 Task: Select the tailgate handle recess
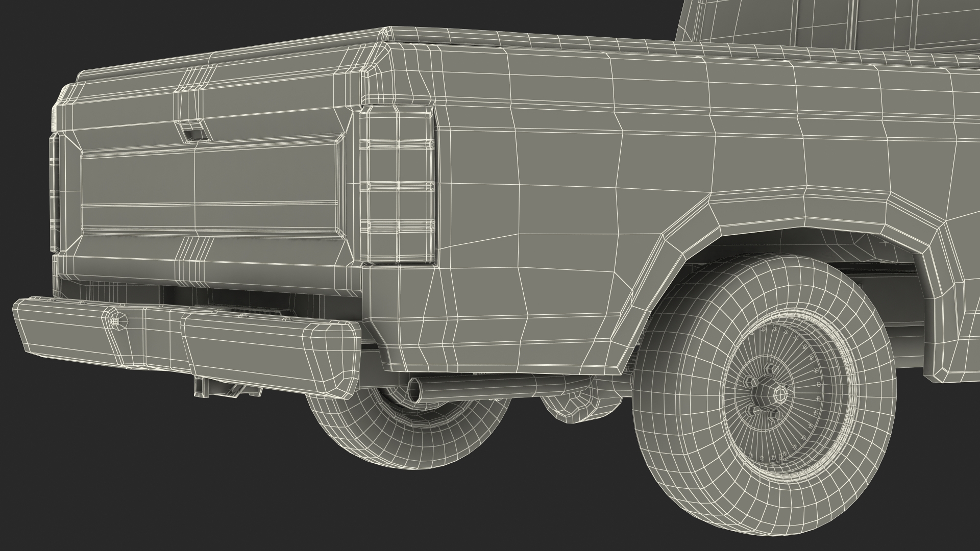point(194,131)
